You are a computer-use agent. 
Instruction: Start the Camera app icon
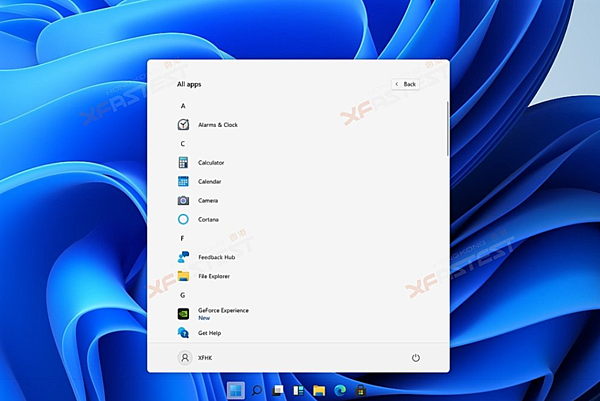coord(183,200)
